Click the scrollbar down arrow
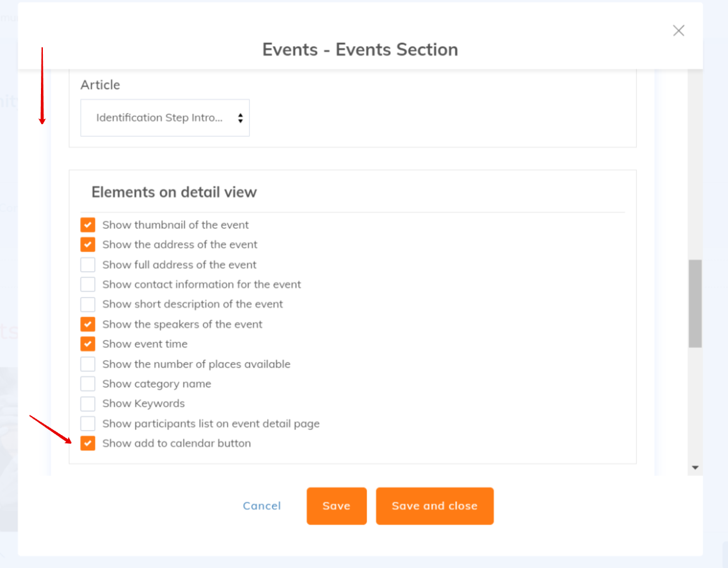The width and height of the screenshot is (728, 568). (695, 467)
